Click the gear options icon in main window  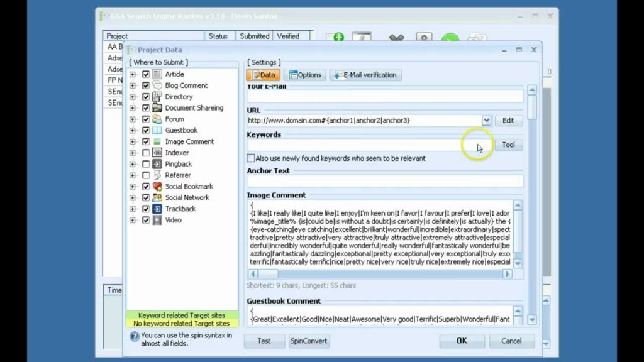click(424, 37)
